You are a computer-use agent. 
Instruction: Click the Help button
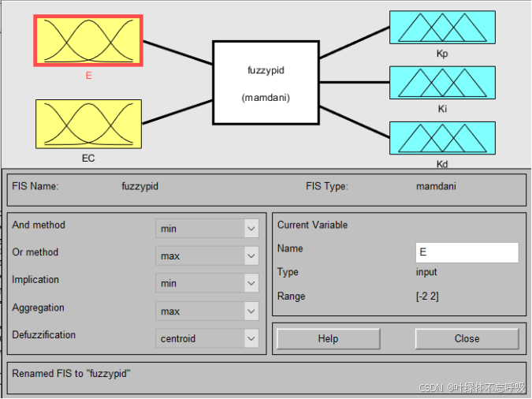[328, 339]
